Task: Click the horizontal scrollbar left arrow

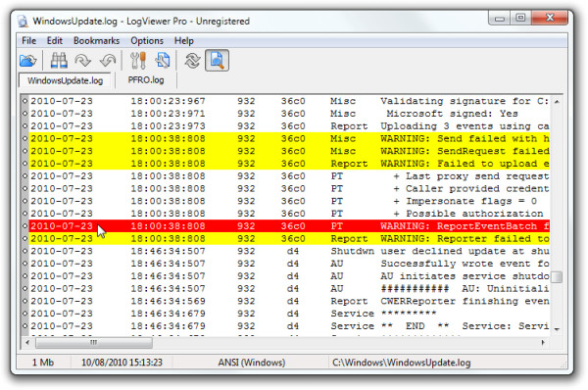Action: click(x=27, y=342)
